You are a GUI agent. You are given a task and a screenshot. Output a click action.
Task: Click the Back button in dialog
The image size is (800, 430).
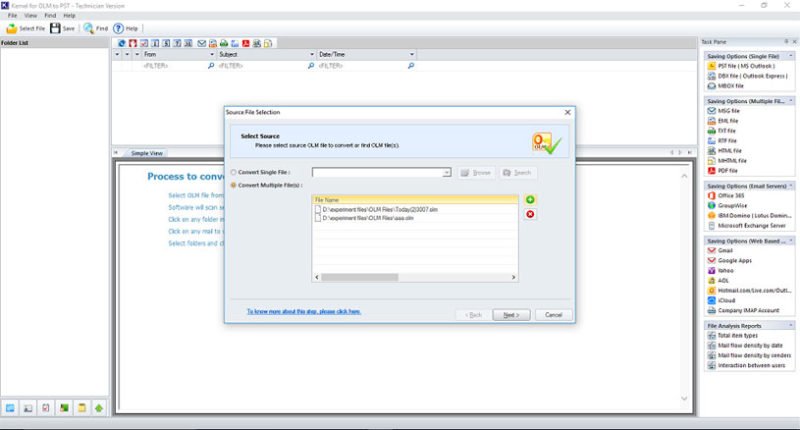tap(473, 315)
